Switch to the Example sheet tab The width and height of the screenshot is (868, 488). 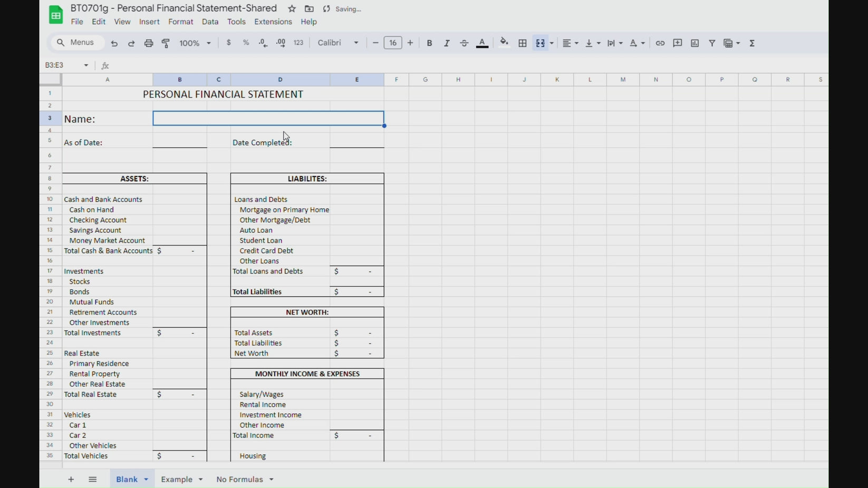click(176, 480)
